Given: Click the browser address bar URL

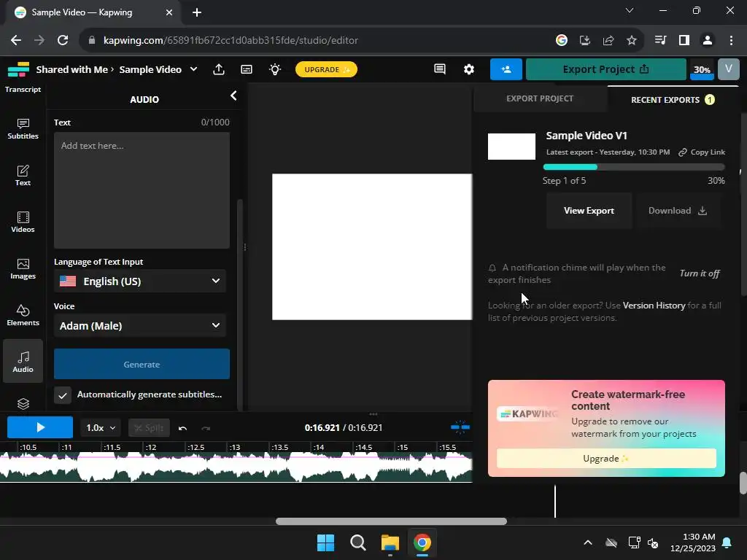Looking at the screenshot, I should 231,40.
